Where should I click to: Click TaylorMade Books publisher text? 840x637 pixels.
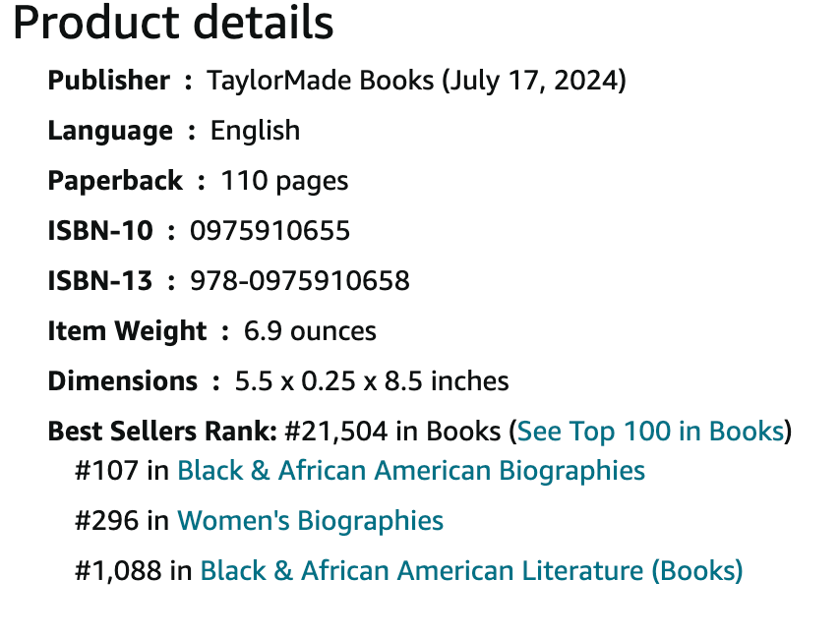[321, 81]
